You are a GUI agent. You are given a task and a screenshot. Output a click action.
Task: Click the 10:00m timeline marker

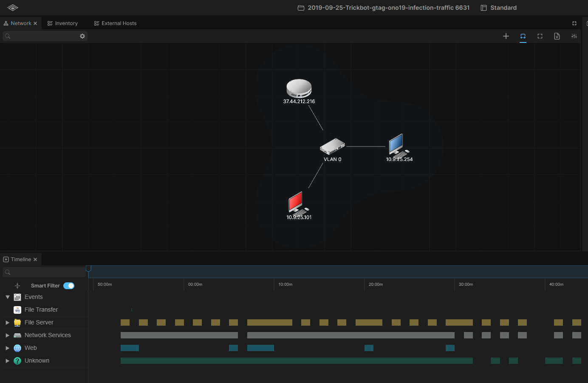click(285, 284)
